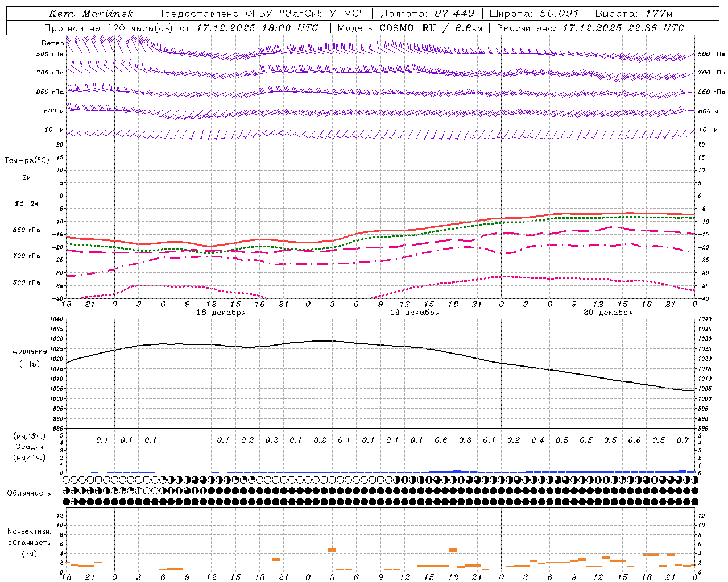Click "700 гПа" entry in temperature legend
Screen dimensions: 728x582
click(x=26, y=256)
